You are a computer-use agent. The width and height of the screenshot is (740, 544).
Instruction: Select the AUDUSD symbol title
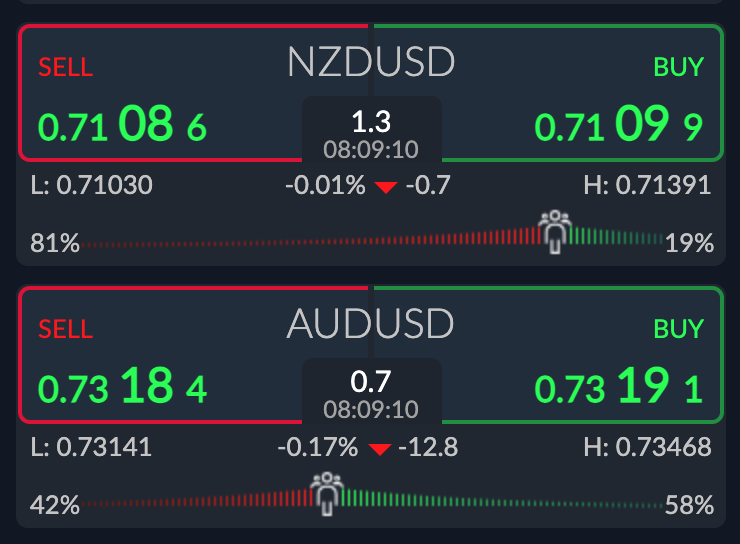click(370, 324)
